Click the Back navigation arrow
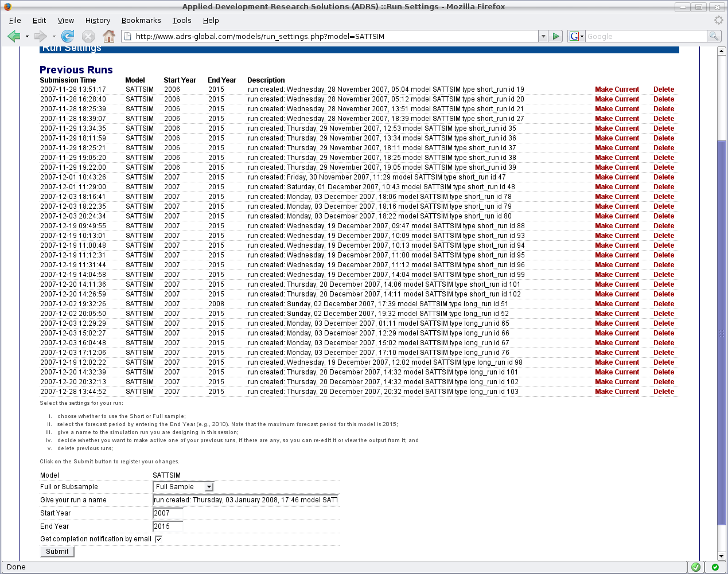This screenshot has height=574, width=728. (14, 36)
